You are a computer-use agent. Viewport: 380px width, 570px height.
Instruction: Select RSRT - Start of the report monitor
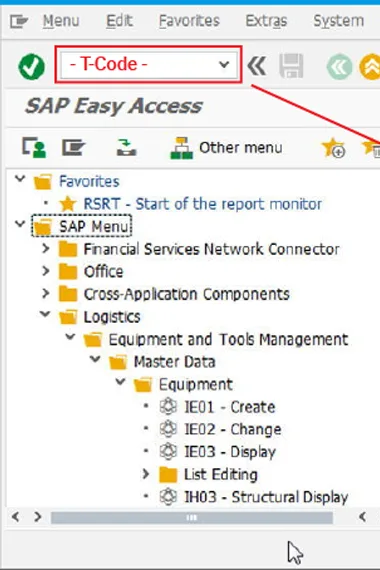[203, 204]
